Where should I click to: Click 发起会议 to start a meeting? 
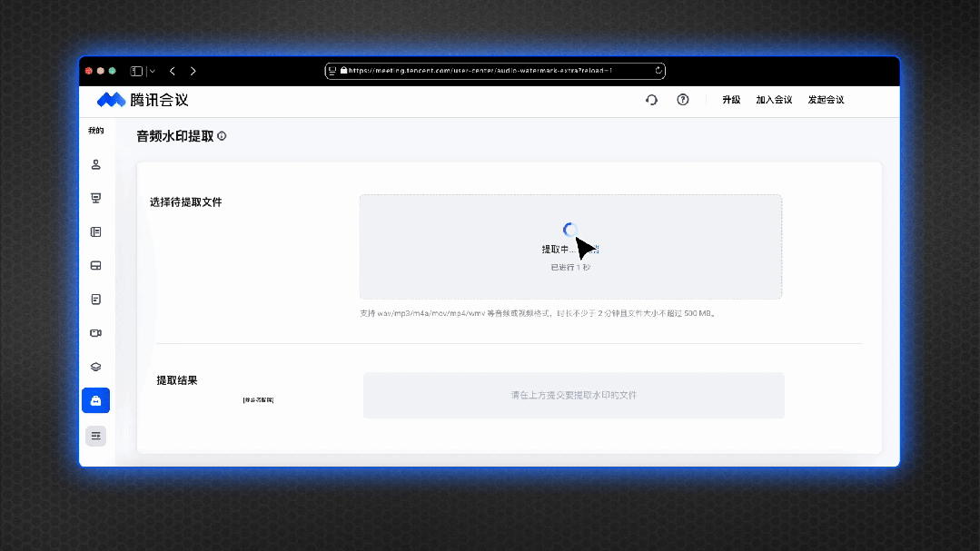(826, 100)
